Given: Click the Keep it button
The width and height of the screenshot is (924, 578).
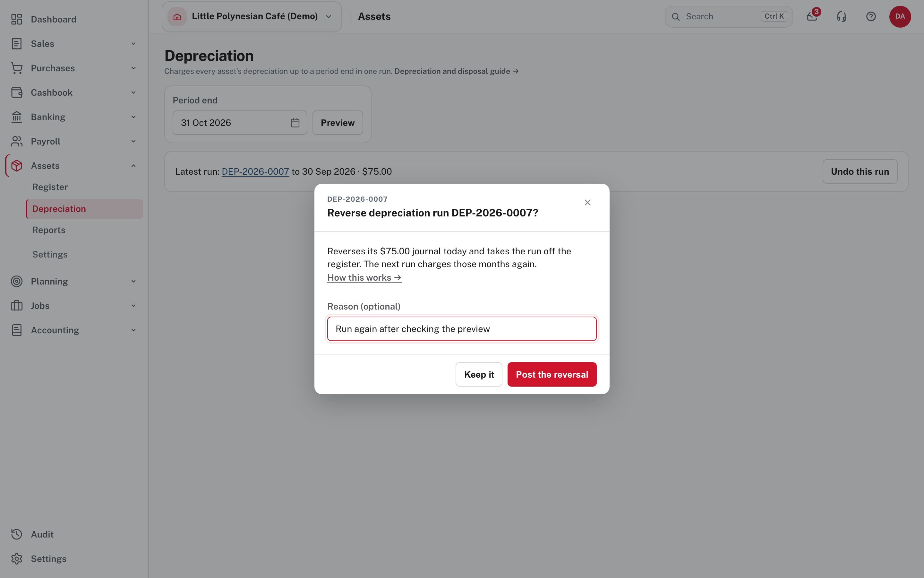Looking at the screenshot, I should pyautogui.click(x=479, y=375).
